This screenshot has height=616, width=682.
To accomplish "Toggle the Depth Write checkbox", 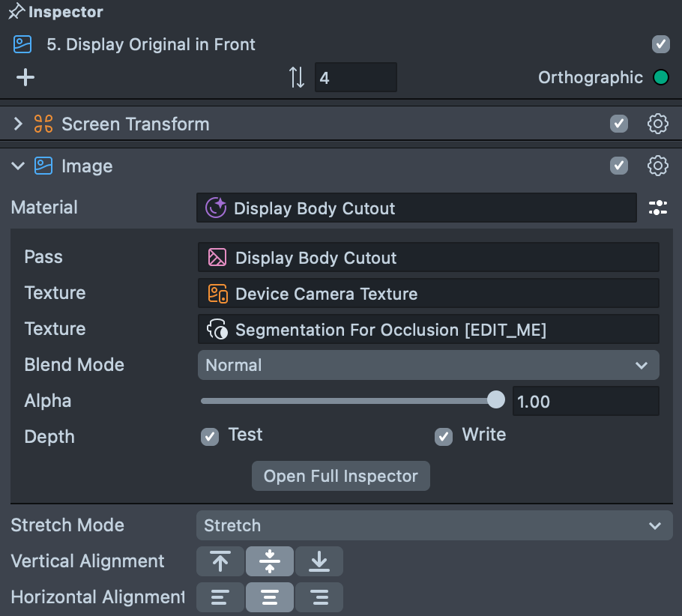I will (x=444, y=436).
